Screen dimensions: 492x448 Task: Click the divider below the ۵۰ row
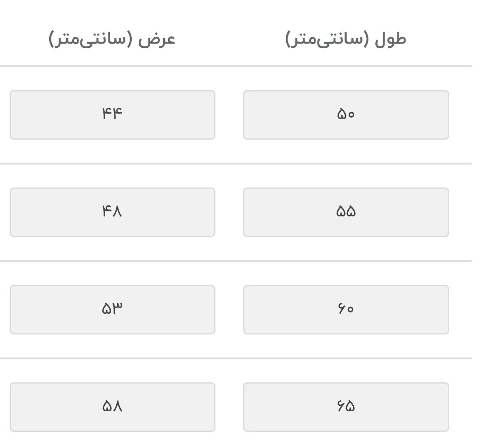click(x=235, y=164)
